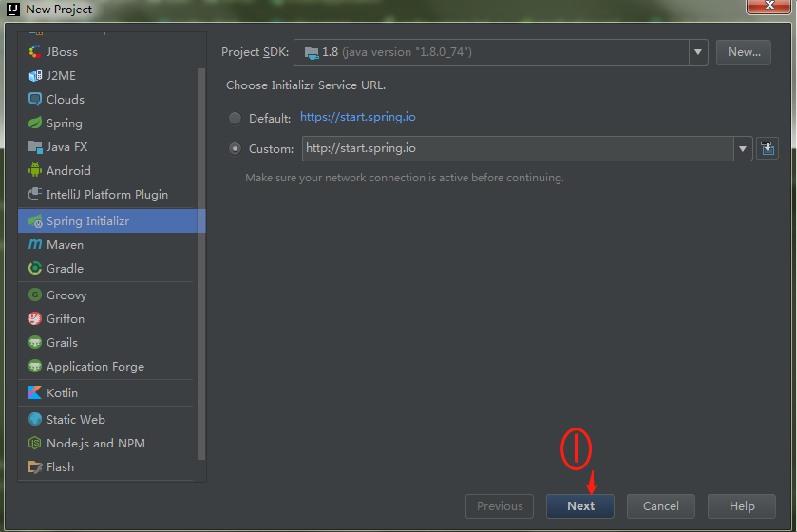The height and width of the screenshot is (532, 797).
Task: Select the Java FX list entry
Action: point(107,147)
